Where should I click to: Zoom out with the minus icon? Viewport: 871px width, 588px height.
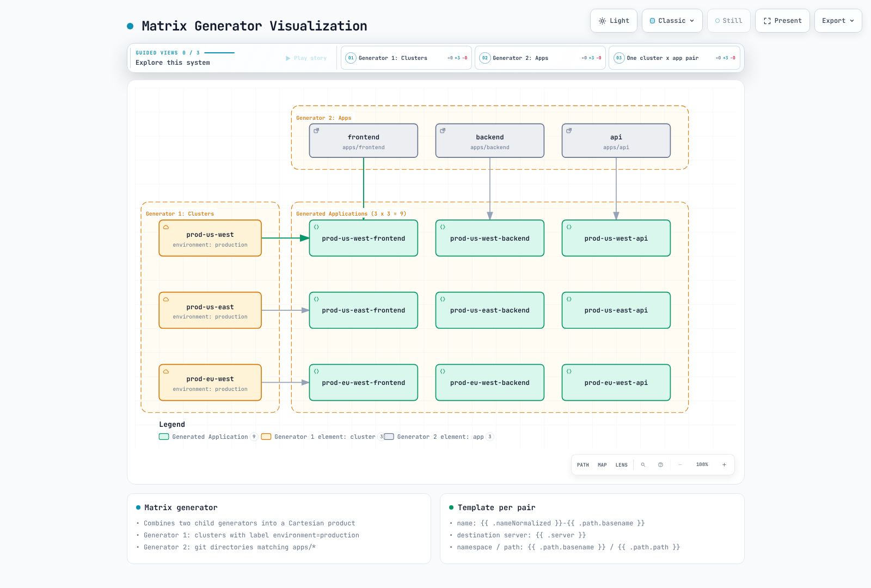pyautogui.click(x=680, y=465)
